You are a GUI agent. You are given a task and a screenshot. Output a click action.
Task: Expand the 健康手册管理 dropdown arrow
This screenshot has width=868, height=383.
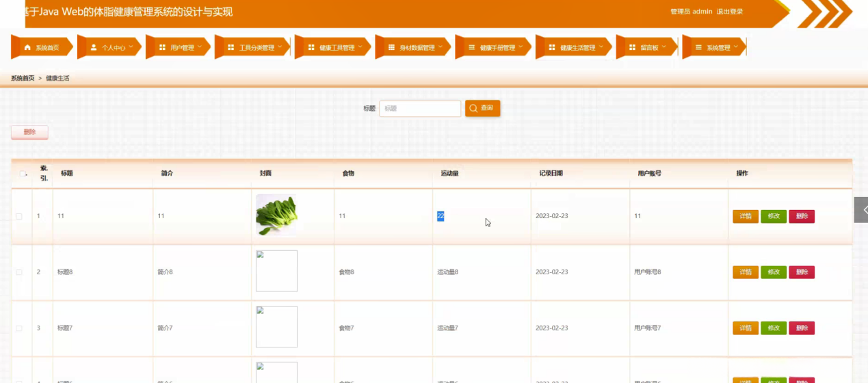(x=521, y=47)
